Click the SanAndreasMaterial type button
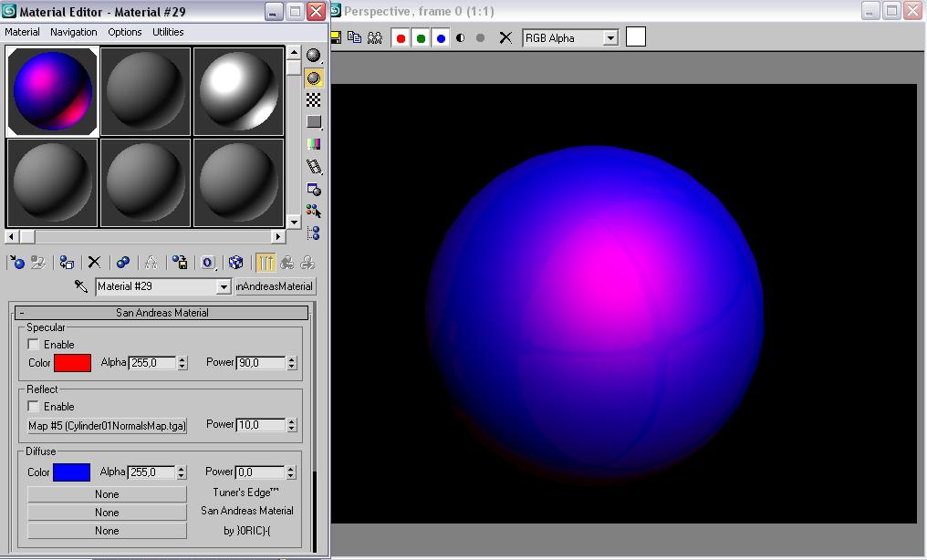This screenshot has height=560, width=927. click(x=275, y=286)
